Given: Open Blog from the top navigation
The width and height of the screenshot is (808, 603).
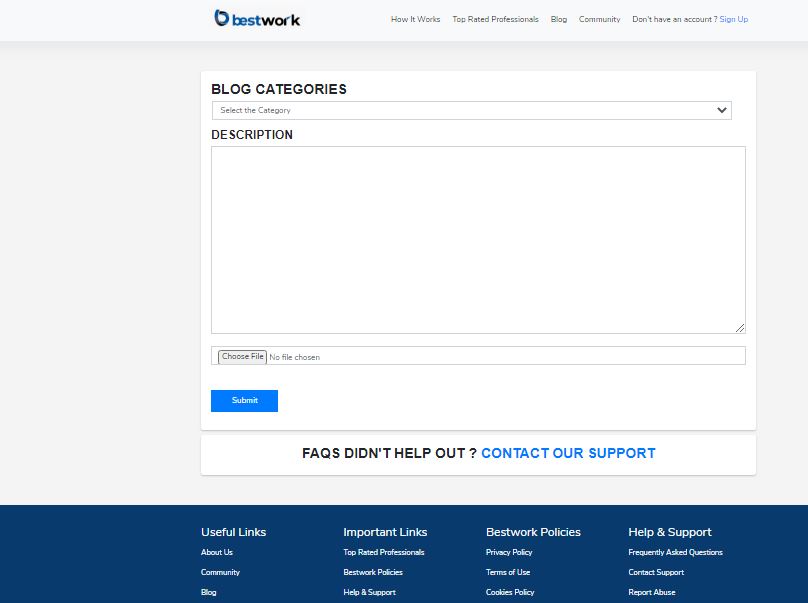Looking at the screenshot, I should 558,19.
